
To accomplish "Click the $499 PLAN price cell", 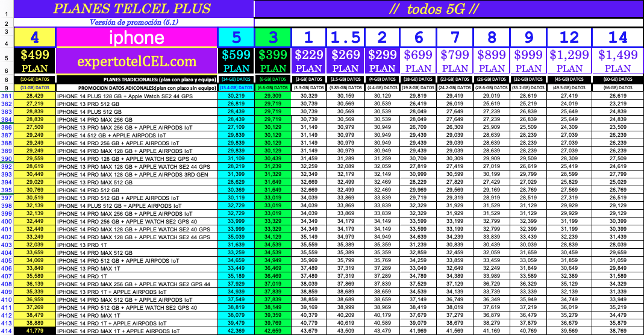I will [34, 61].
